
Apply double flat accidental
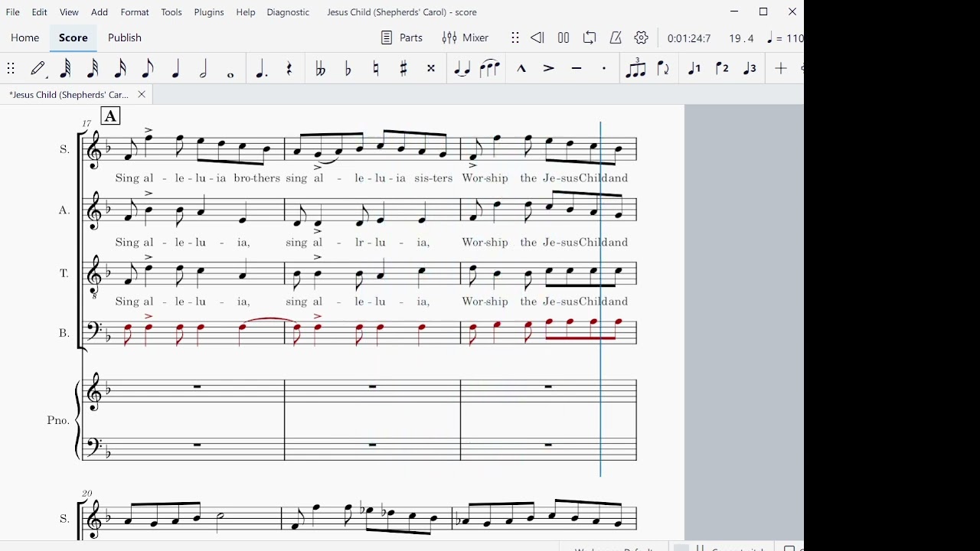pyautogui.click(x=320, y=69)
